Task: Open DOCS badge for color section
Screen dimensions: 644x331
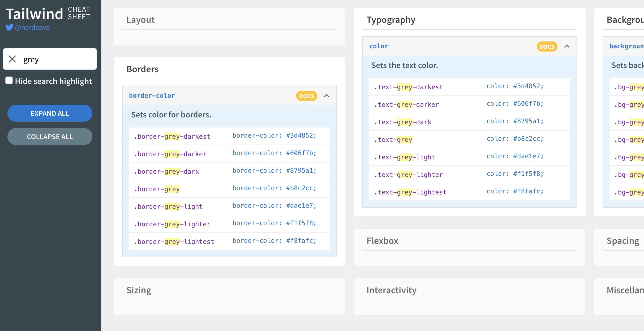Action: pos(547,46)
